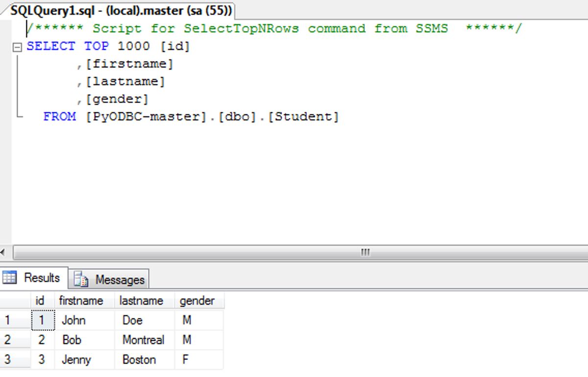Click the left arrow of the horizontal scrollbar

[x=3, y=252]
